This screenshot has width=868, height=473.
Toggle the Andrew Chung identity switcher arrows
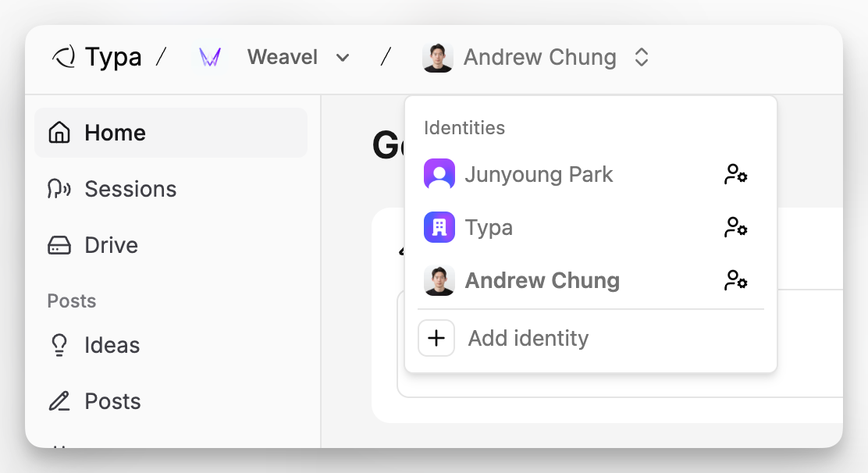pyautogui.click(x=642, y=57)
